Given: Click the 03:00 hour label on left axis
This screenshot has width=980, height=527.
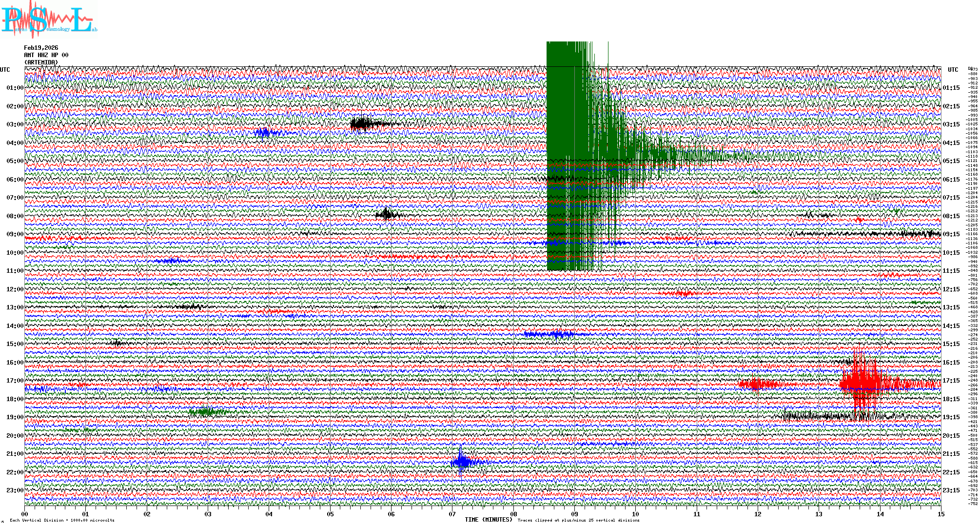Looking at the screenshot, I should click(x=15, y=124).
